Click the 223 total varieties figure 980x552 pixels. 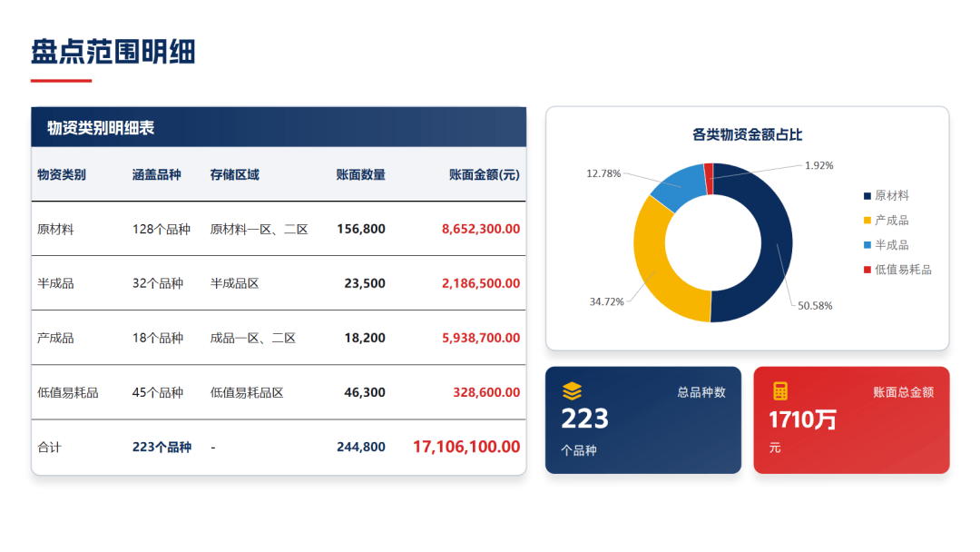click(x=584, y=419)
